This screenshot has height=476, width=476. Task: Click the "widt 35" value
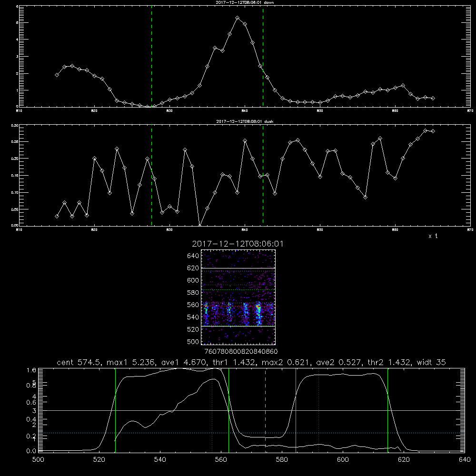point(431,362)
